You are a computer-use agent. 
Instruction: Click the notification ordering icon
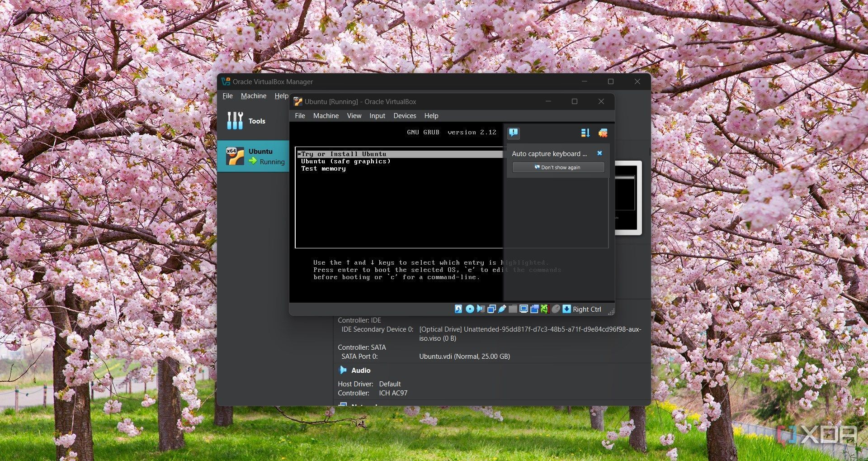pos(585,133)
